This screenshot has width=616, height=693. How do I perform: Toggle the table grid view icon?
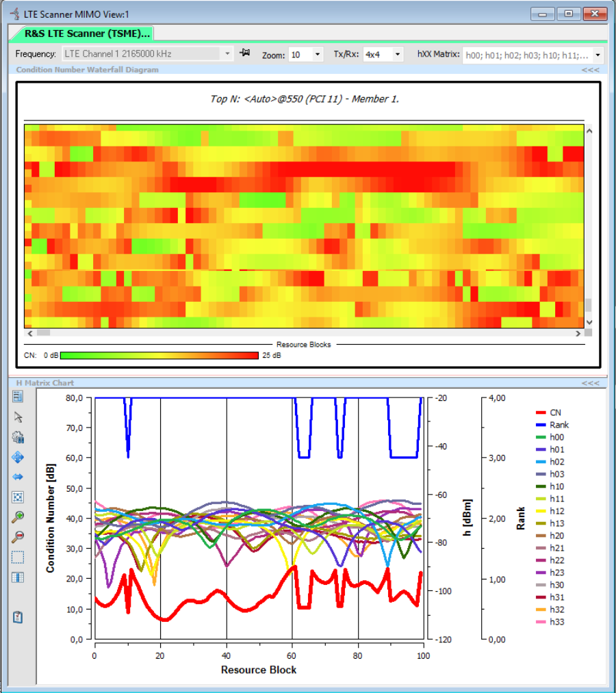pyautogui.click(x=17, y=576)
